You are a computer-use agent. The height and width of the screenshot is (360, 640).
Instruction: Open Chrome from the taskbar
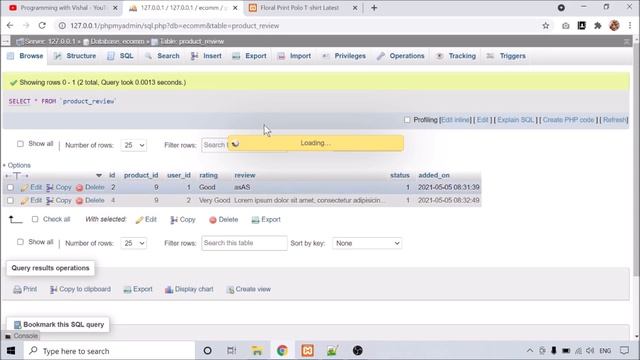tap(282, 351)
